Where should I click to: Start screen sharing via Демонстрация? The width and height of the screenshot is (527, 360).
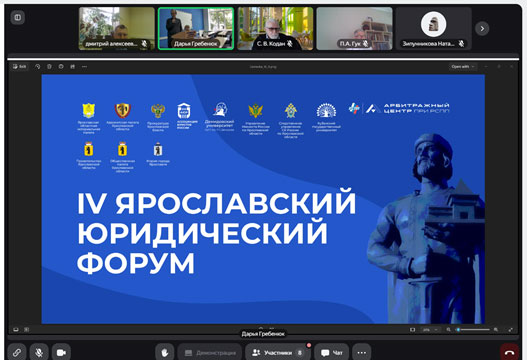coord(210,352)
